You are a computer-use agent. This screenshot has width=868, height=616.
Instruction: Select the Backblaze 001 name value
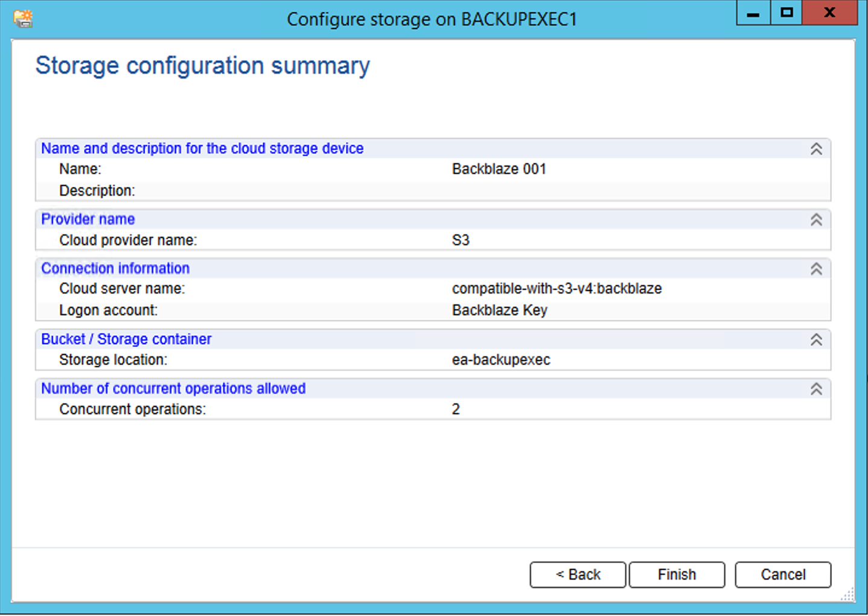tap(499, 169)
